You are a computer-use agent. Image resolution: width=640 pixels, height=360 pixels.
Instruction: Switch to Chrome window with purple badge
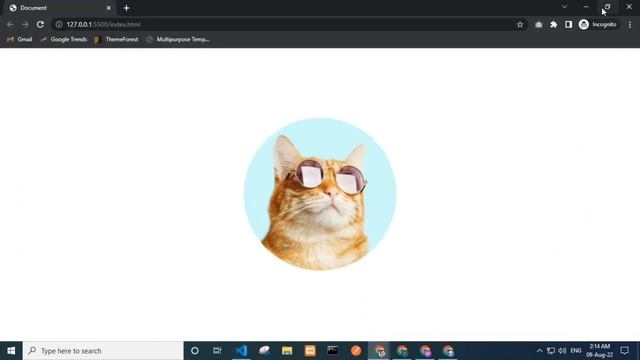[425, 351]
